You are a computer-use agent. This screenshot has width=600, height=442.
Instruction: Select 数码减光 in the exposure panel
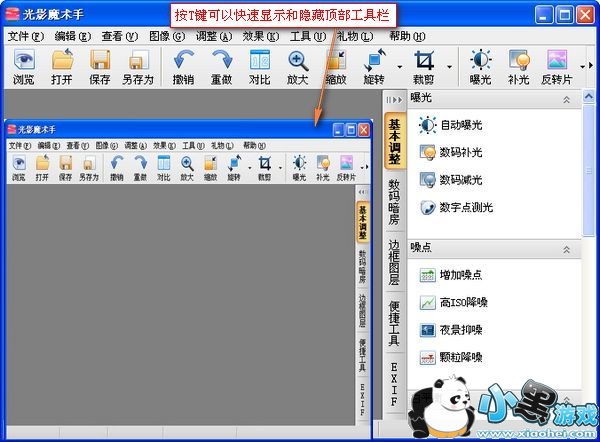point(450,180)
